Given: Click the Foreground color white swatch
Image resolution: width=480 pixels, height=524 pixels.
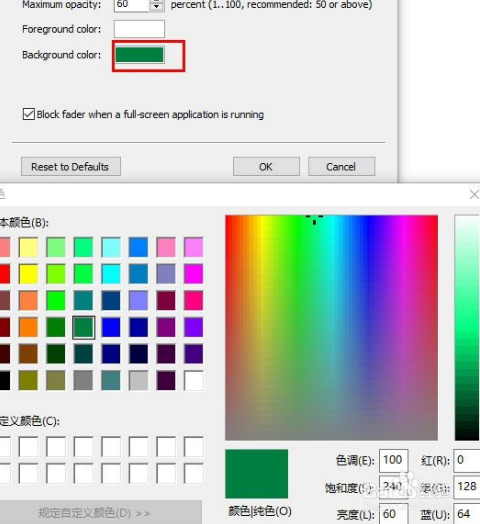Looking at the screenshot, I should tap(139, 29).
